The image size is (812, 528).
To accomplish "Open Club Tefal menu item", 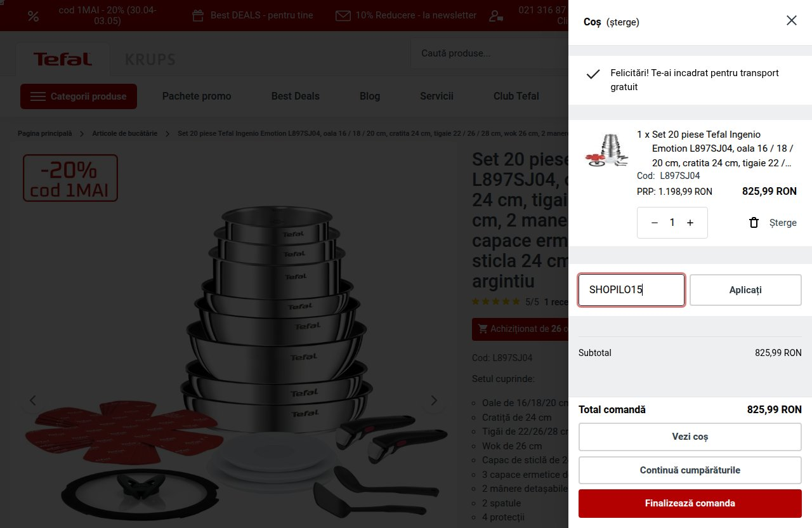I will (516, 96).
